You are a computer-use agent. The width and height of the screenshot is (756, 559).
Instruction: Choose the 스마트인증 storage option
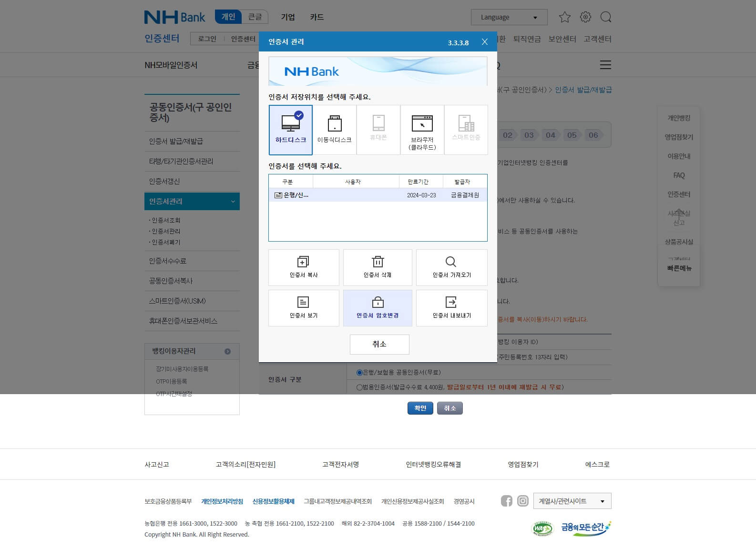pyautogui.click(x=466, y=130)
